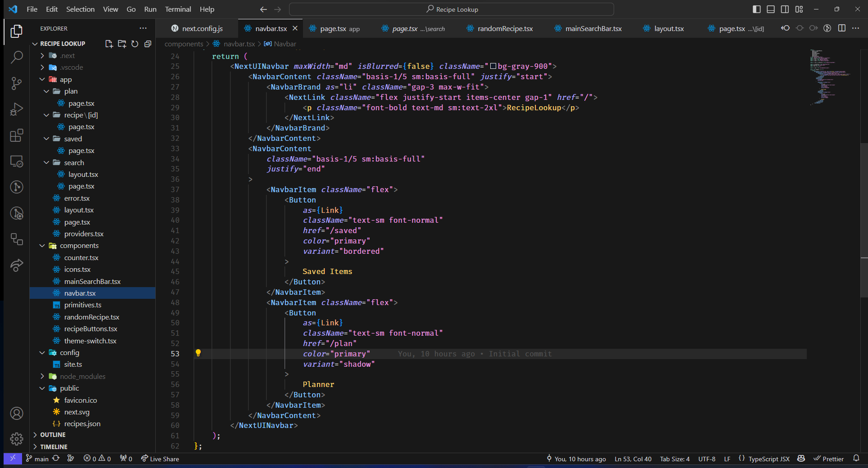Image resolution: width=868 pixels, height=468 pixels.
Task: Open the Extensions view
Action: (17, 135)
